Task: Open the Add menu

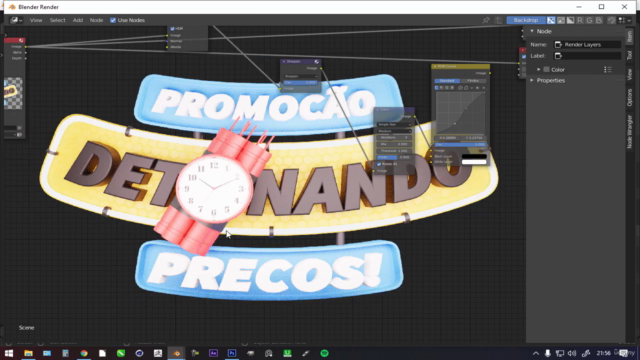Action: [78, 20]
